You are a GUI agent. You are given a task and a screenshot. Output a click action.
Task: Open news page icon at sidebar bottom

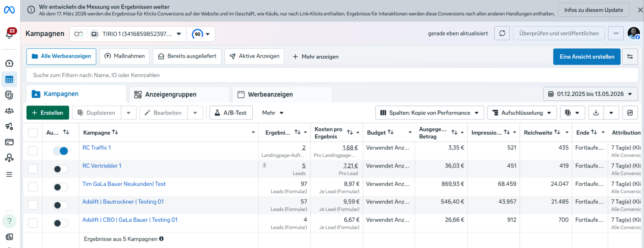point(9,237)
